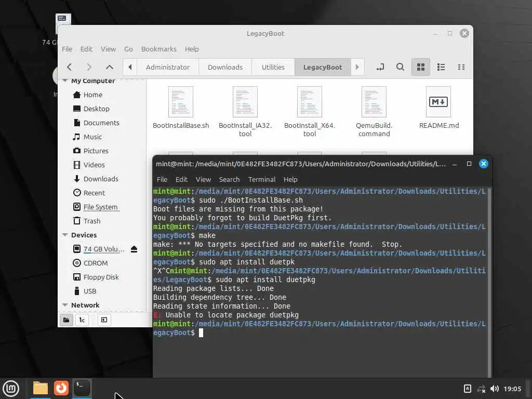Select LegacyBoot in path bar

coord(322,67)
